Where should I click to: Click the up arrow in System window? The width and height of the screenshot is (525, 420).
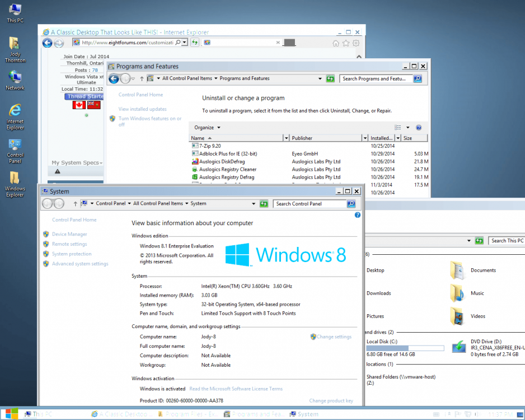pyautogui.click(x=76, y=204)
